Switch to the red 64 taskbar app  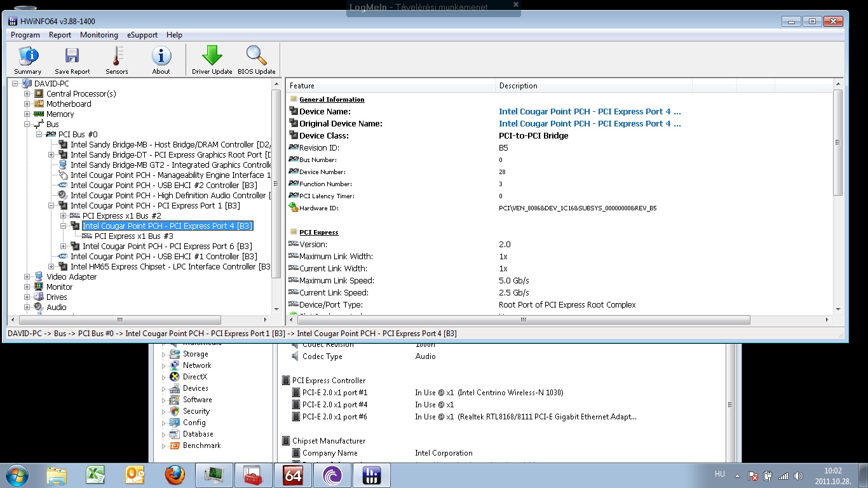point(293,475)
